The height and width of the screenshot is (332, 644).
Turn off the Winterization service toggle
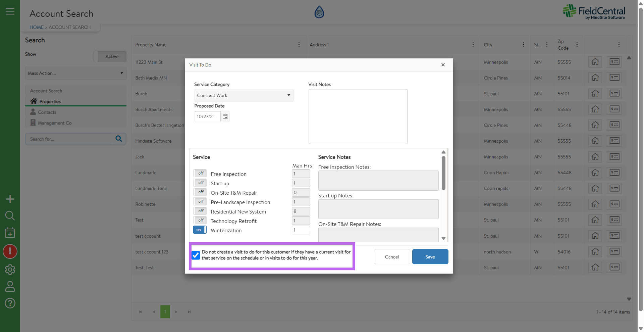click(200, 230)
